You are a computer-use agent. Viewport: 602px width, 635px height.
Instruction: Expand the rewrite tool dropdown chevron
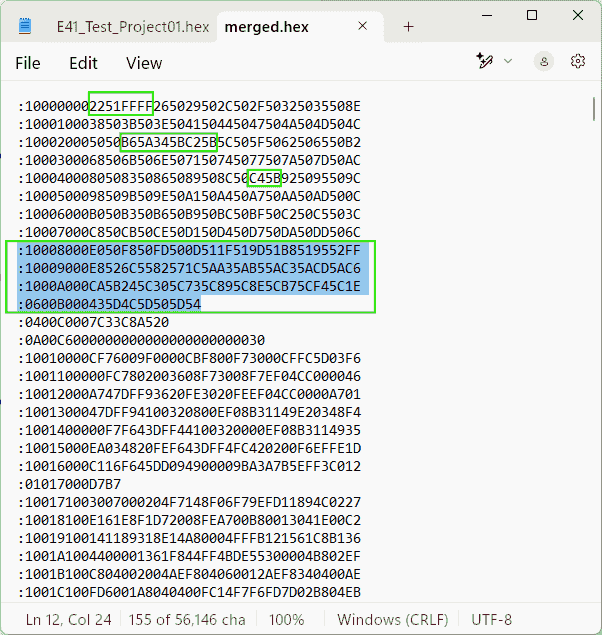coord(508,62)
